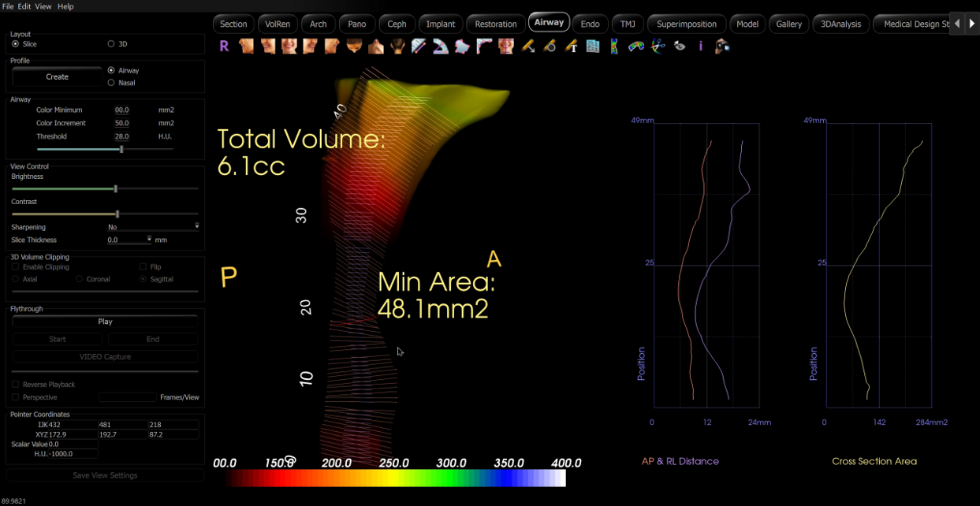Select the angle measurement protractor tool
The image size is (980, 506).
441,47
